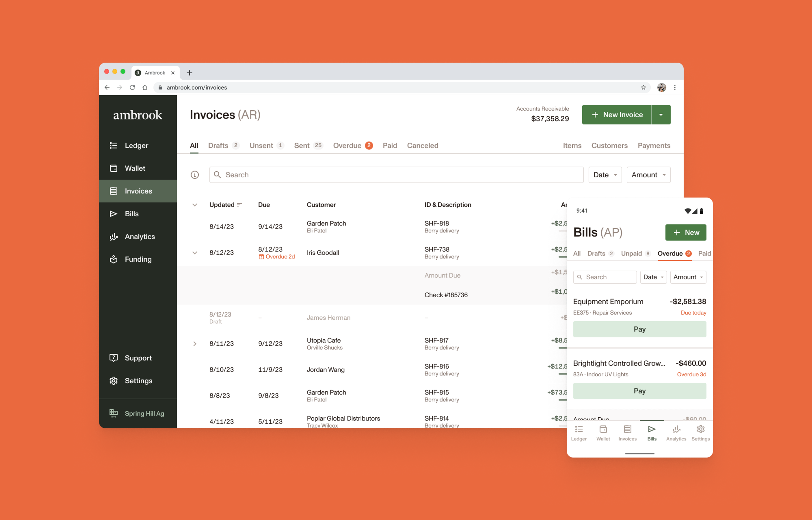Screen dimensions: 812x520
Task: Reload the page in the browser
Action: [132, 87]
